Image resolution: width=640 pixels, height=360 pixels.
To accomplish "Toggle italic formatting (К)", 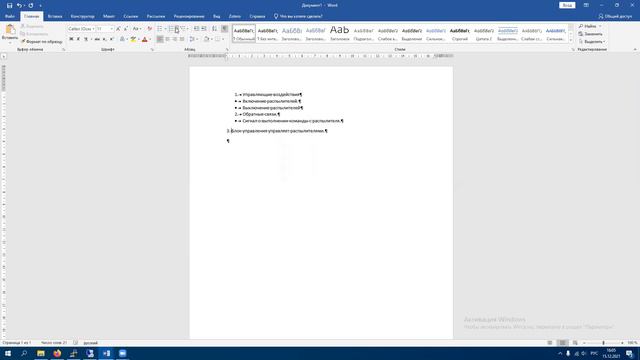I will click(x=78, y=39).
